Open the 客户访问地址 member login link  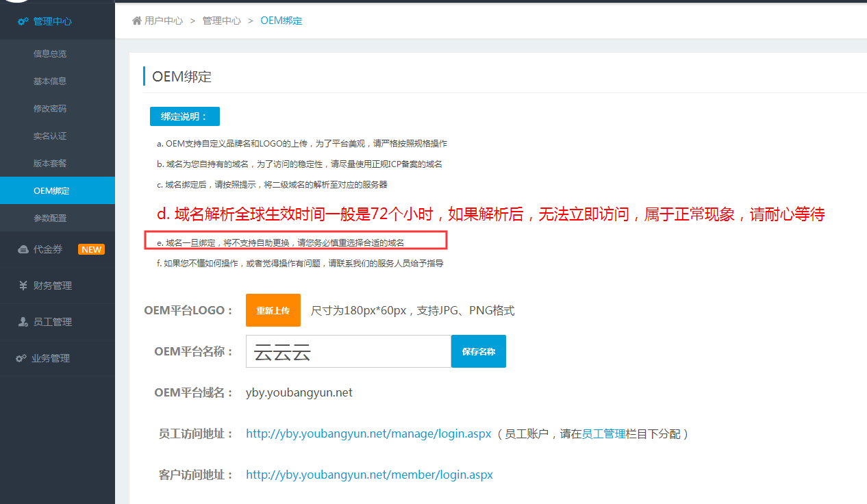point(369,475)
